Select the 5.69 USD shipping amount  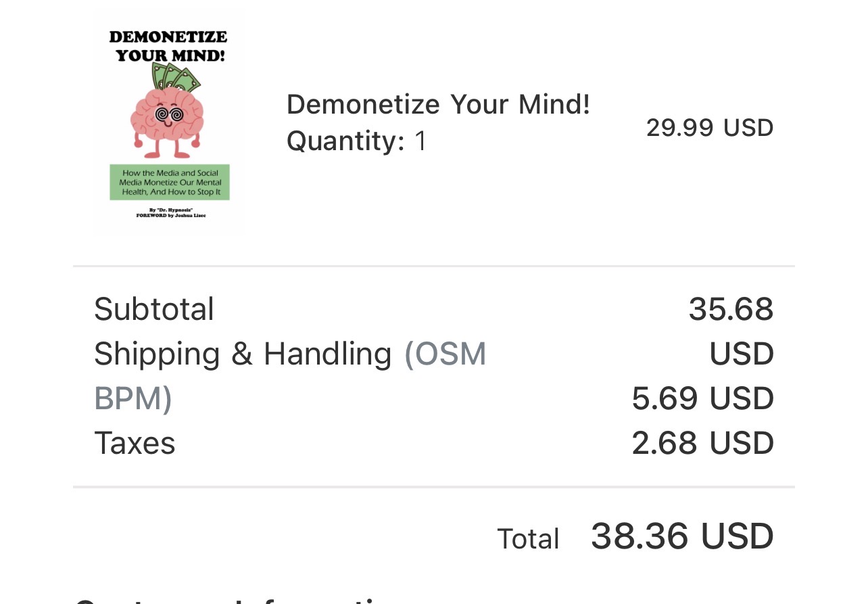[702, 398]
